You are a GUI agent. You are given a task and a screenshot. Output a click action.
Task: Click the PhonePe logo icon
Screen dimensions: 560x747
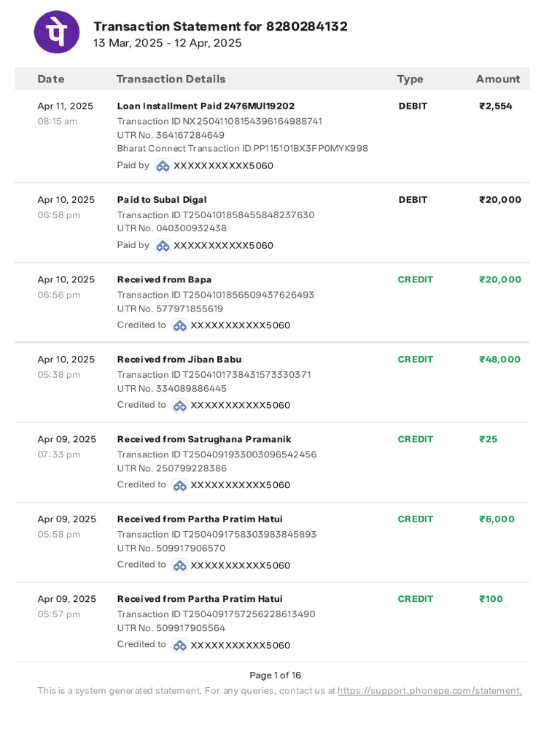57,32
